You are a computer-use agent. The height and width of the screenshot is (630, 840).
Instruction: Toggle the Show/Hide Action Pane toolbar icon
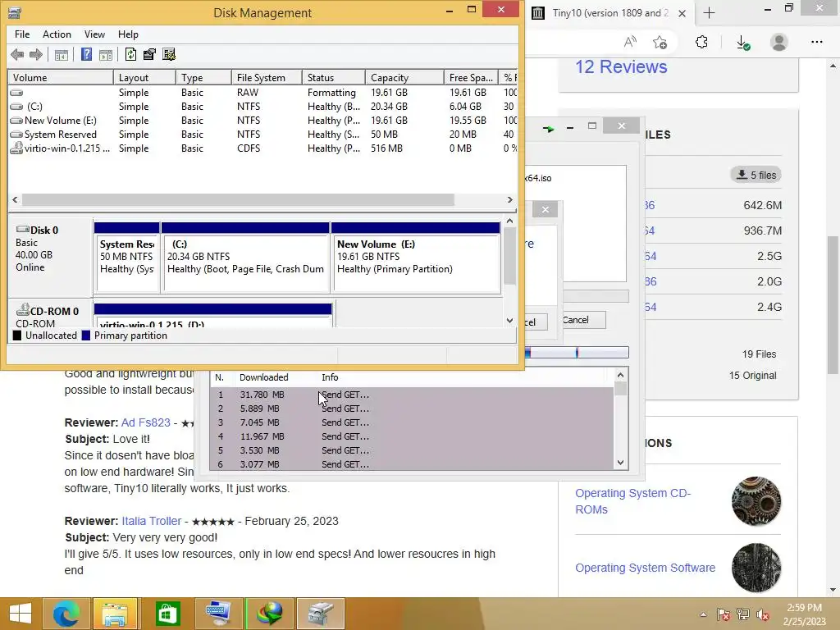pos(106,55)
